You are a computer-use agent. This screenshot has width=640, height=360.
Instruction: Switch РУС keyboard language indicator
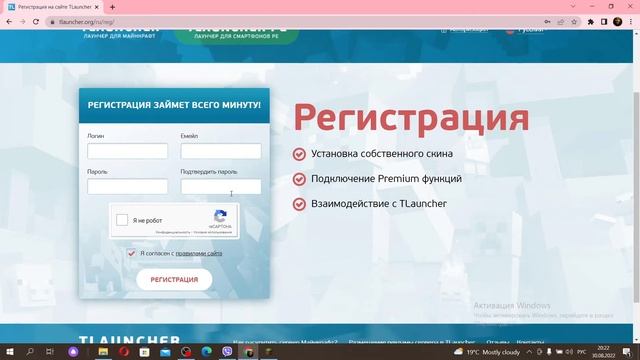(x=582, y=352)
